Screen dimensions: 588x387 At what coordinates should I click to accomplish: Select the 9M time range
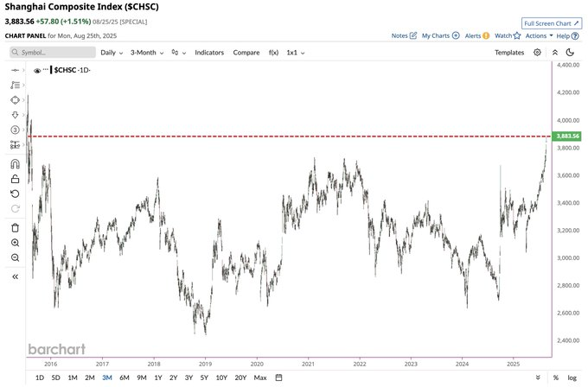141,377
